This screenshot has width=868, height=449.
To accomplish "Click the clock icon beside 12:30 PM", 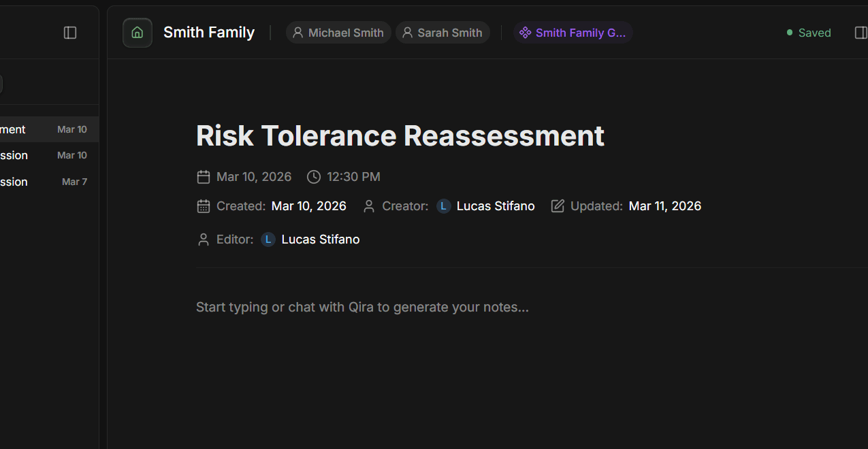I will 314,177.
